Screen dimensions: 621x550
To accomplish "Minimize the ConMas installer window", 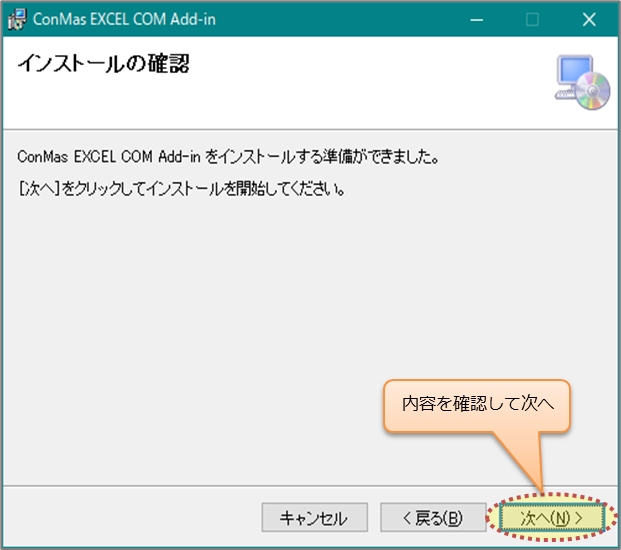I will [x=475, y=19].
